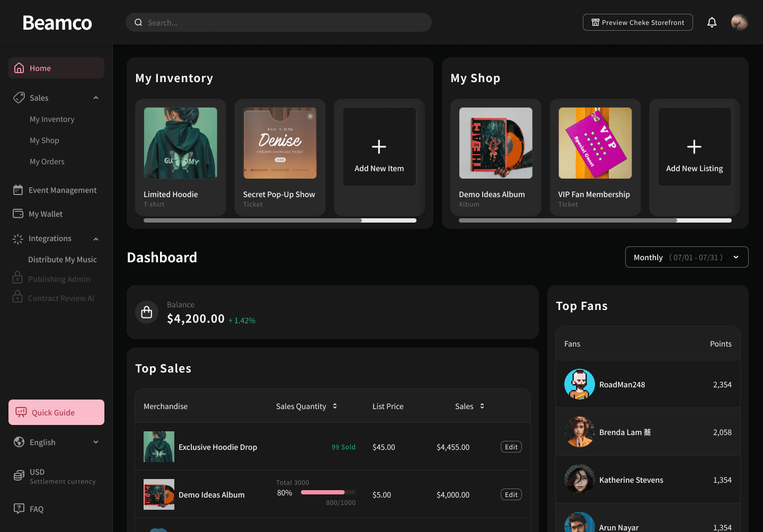Click the My Inventory horizontal scrollbar

pyautogui.click(x=253, y=220)
